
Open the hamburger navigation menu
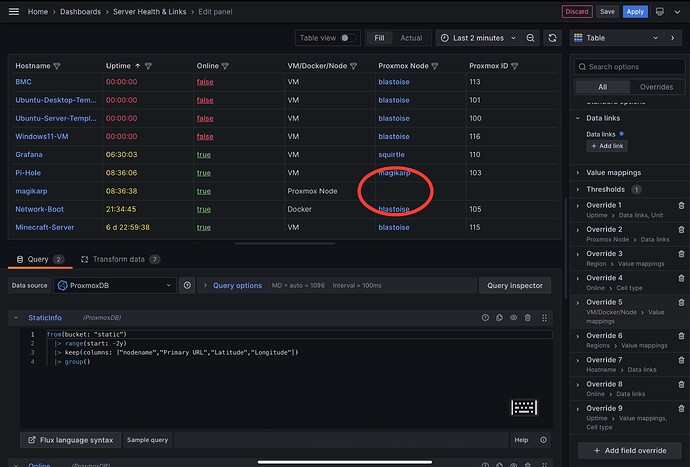(x=14, y=11)
